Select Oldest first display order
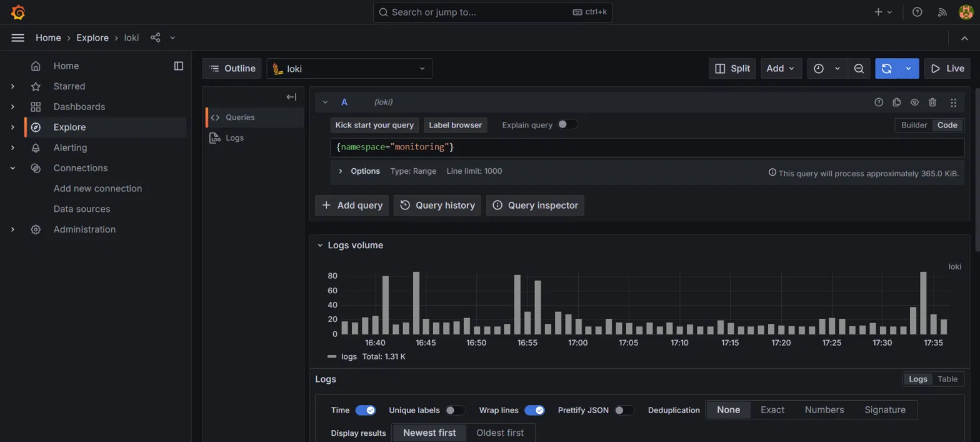980x442 pixels. click(x=500, y=433)
